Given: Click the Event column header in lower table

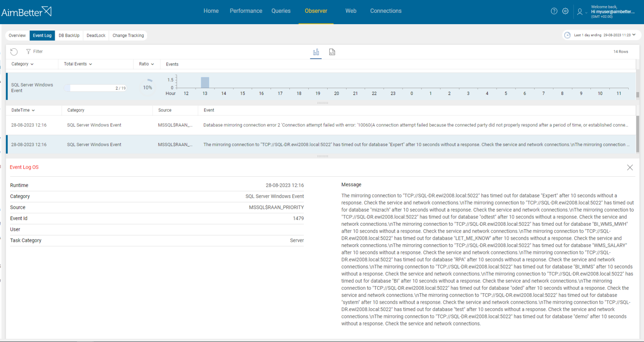Looking at the screenshot, I should pyautogui.click(x=209, y=110).
